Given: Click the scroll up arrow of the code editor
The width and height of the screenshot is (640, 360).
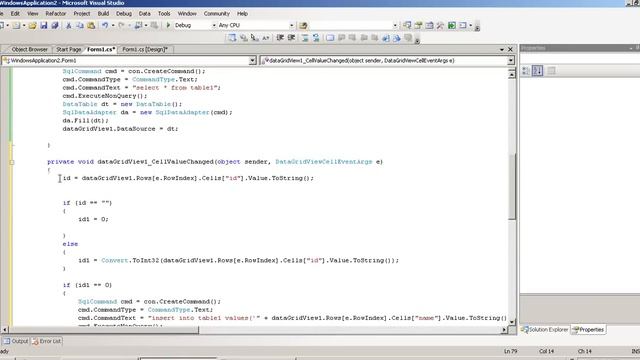Looking at the screenshot, I should (512, 74).
